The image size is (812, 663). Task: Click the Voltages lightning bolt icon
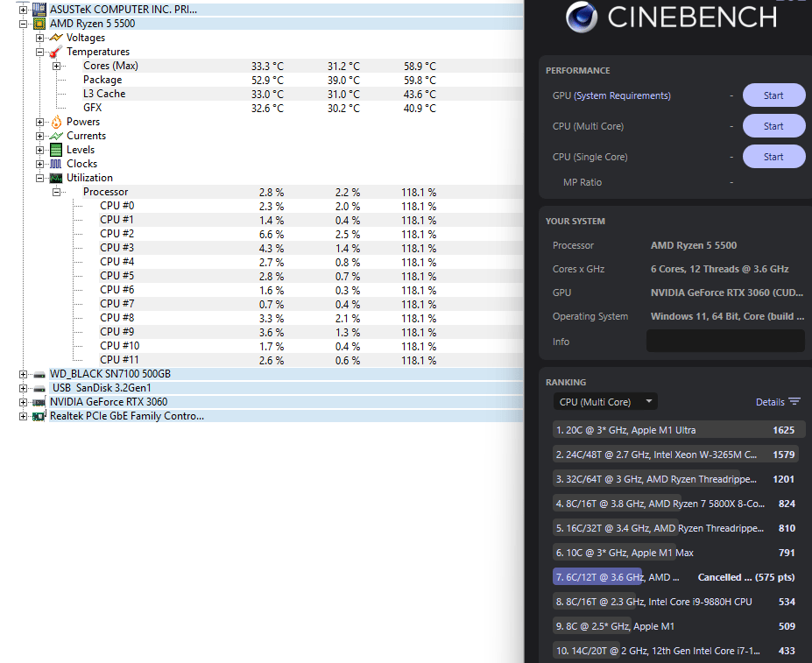click(x=56, y=38)
